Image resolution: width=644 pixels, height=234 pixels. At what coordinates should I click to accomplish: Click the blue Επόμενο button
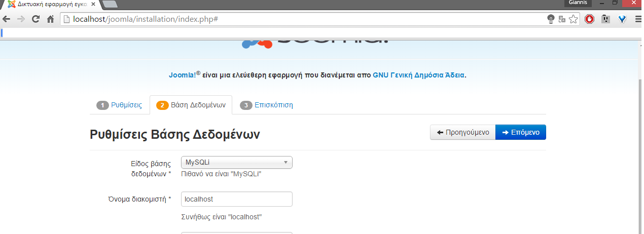(521, 132)
